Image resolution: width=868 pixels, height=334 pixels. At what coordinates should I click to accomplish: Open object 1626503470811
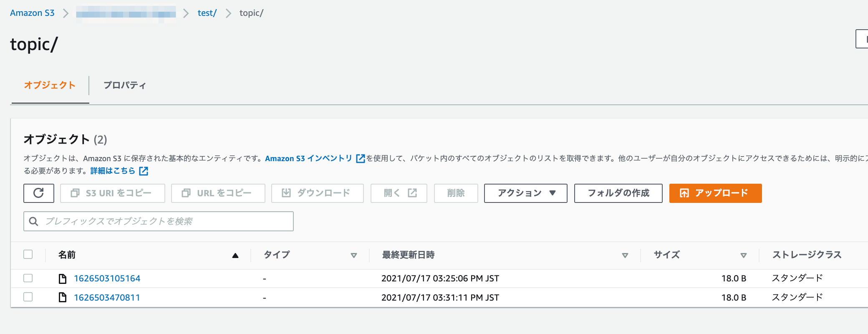click(x=107, y=298)
